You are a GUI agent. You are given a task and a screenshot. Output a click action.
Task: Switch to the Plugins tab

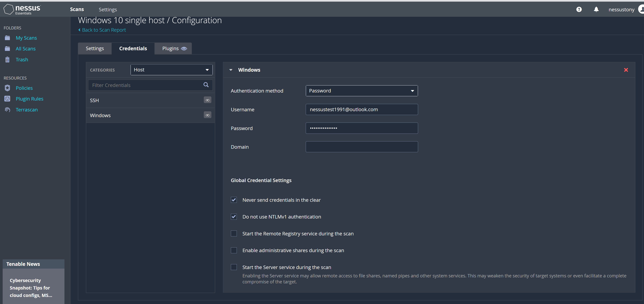173,48
